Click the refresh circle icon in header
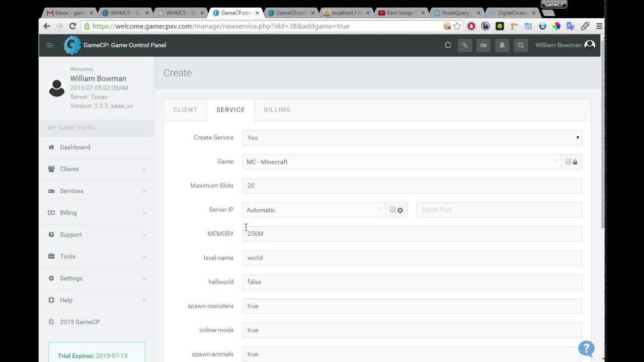644x362 pixels. (x=448, y=45)
